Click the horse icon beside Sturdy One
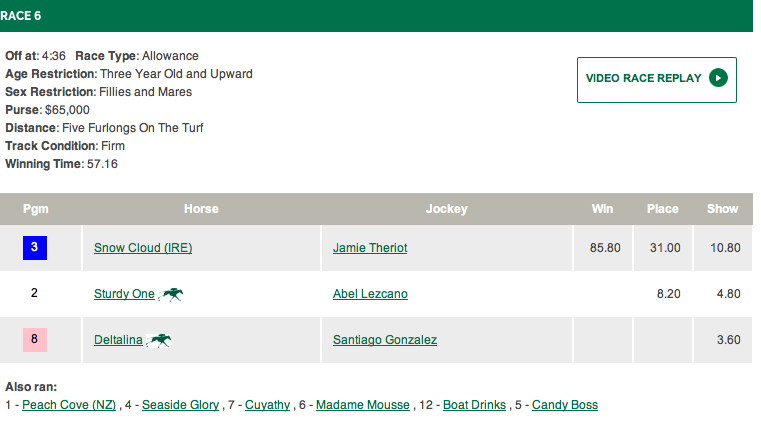 coord(172,294)
